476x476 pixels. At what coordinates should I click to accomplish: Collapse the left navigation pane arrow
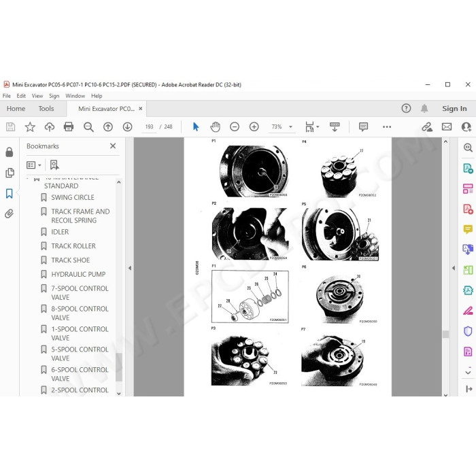(x=130, y=268)
